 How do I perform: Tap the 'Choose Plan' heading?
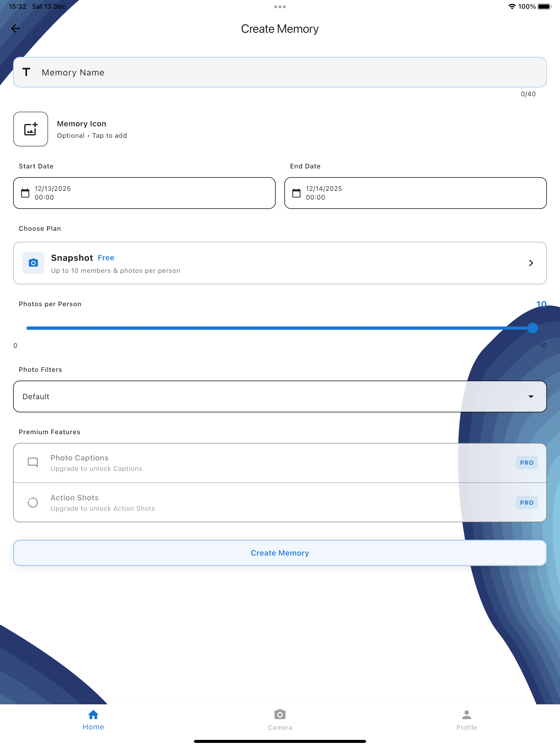tap(40, 229)
